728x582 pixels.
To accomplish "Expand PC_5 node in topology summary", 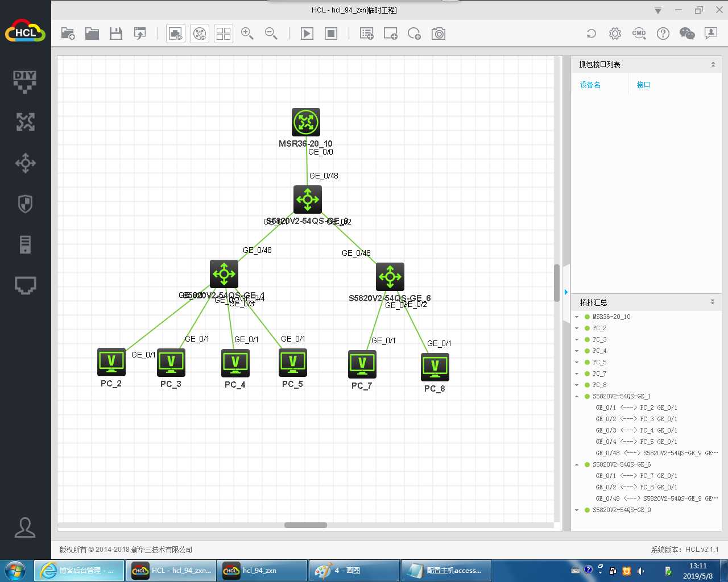I will pos(577,362).
